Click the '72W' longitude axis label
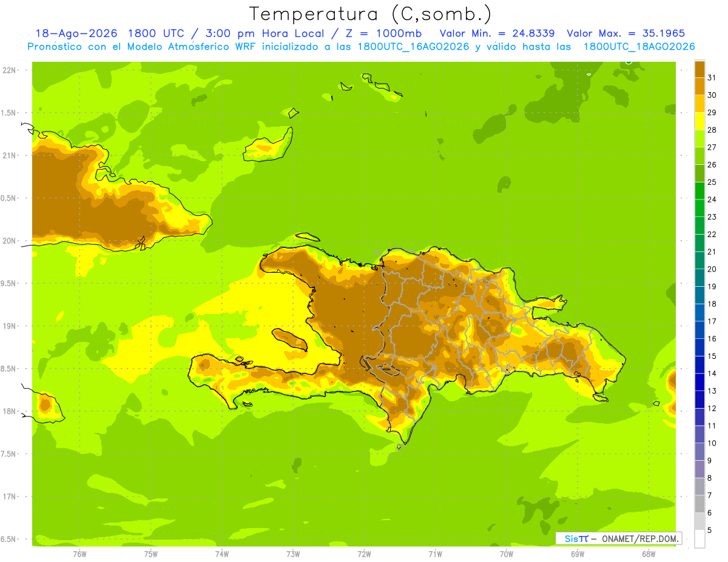The height and width of the screenshot is (562, 728). [364, 554]
